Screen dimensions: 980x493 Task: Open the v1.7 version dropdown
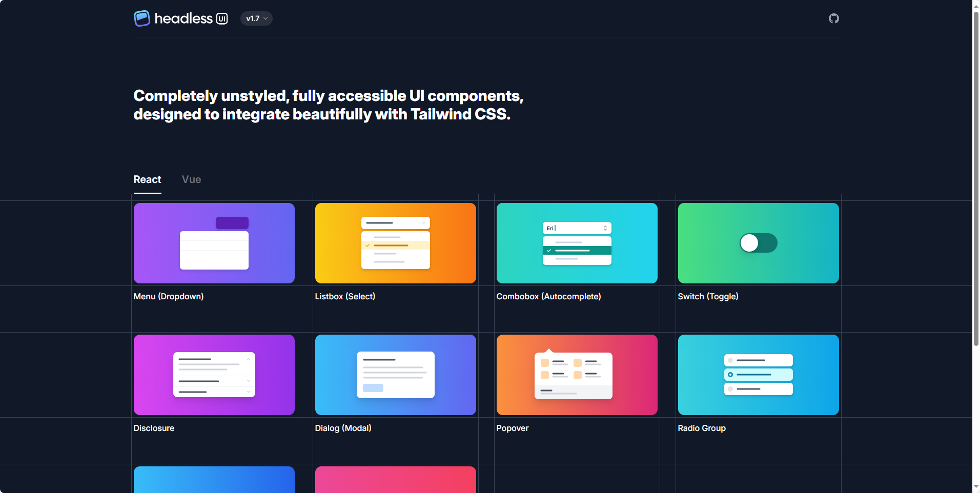pyautogui.click(x=256, y=18)
